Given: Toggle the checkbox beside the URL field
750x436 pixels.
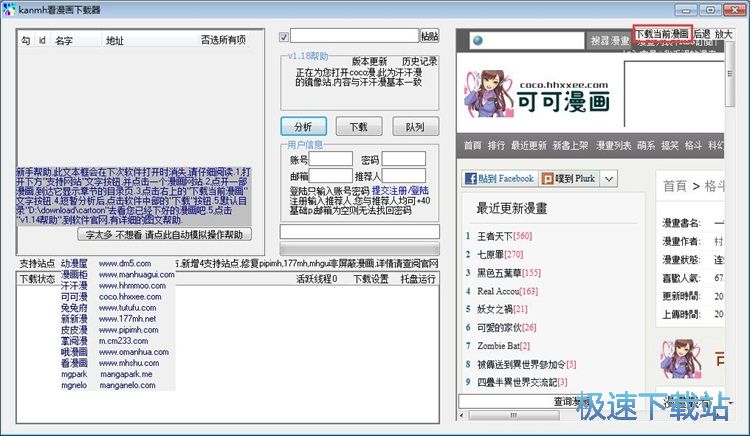Looking at the screenshot, I should [x=284, y=37].
